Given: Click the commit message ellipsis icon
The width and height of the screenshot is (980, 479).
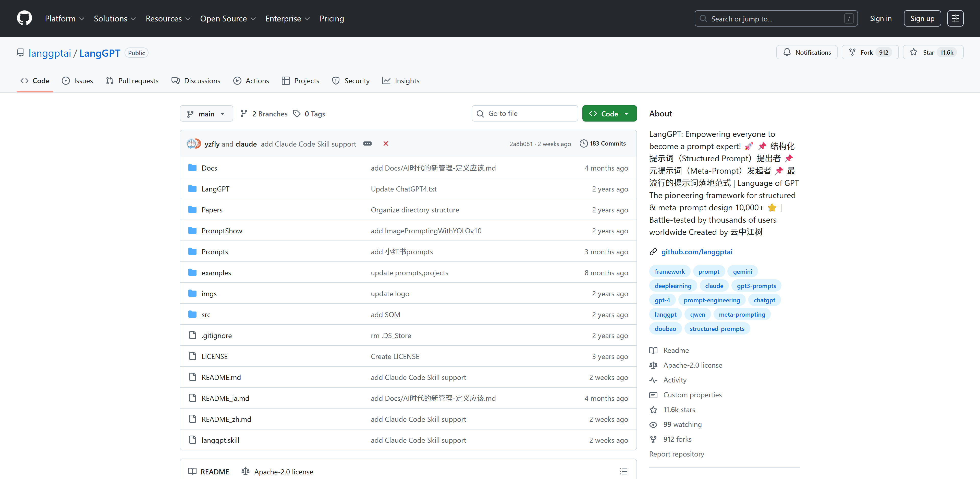Looking at the screenshot, I should [x=367, y=143].
